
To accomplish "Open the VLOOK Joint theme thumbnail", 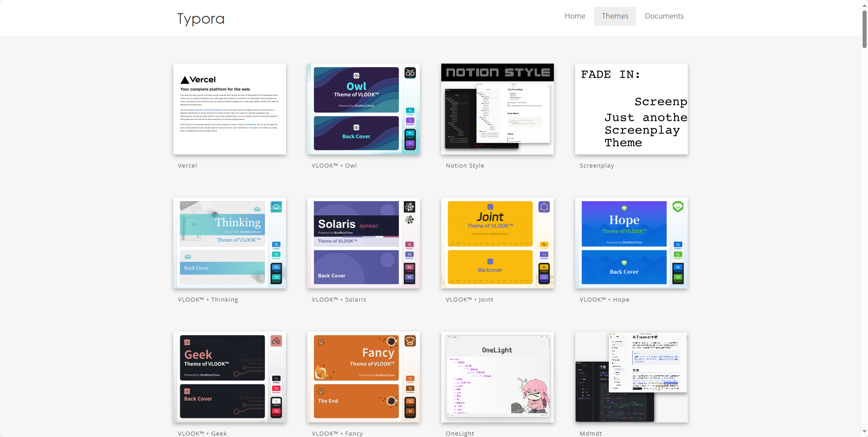I will tap(498, 243).
